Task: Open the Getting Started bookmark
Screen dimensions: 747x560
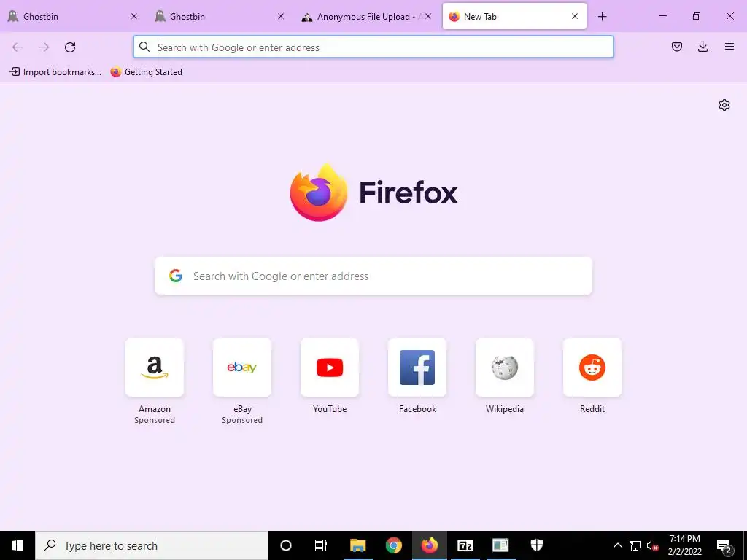Action: [x=146, y=72]
